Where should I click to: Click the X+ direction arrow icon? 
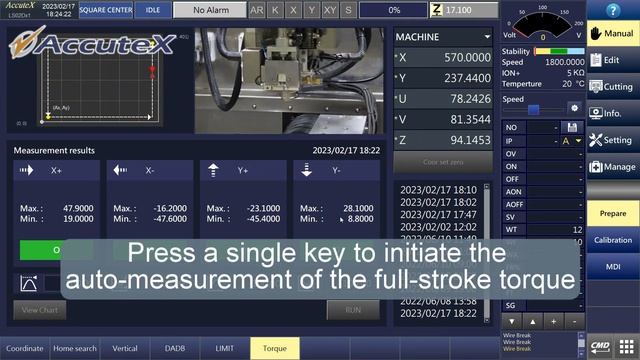point(27,170)
